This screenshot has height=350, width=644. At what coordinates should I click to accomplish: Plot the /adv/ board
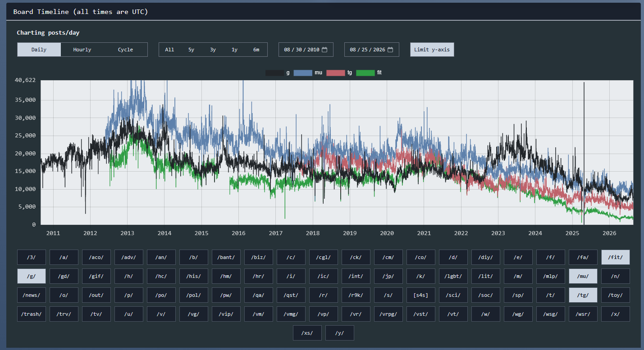tap(128, 257)
